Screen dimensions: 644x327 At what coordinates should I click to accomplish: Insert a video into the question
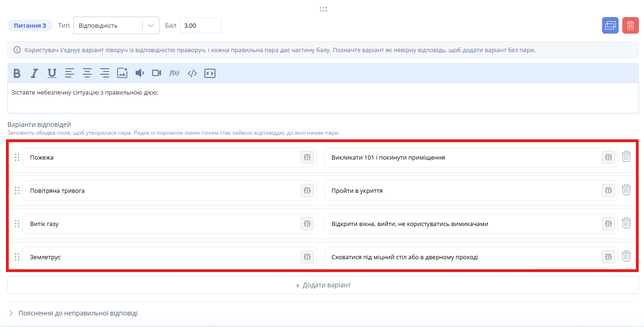157,73
